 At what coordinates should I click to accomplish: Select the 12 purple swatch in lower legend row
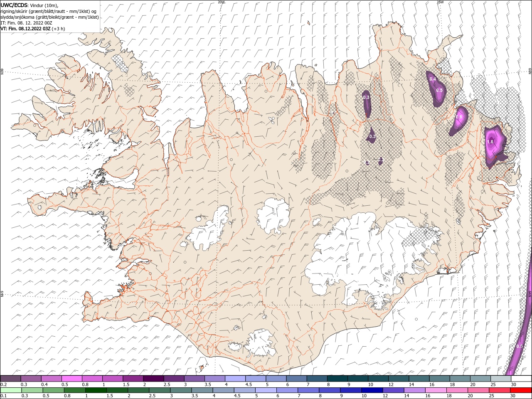click(393, 390)
